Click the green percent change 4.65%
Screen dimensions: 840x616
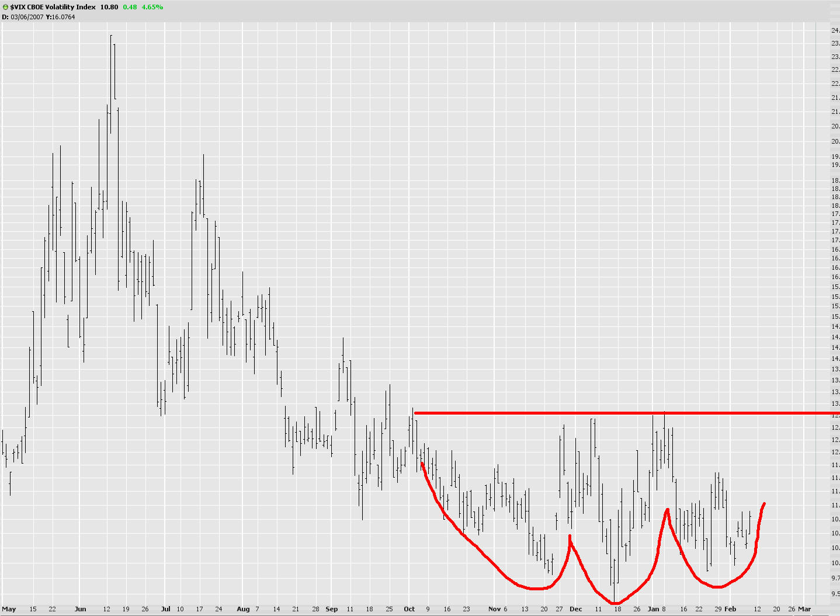(152, 7)
